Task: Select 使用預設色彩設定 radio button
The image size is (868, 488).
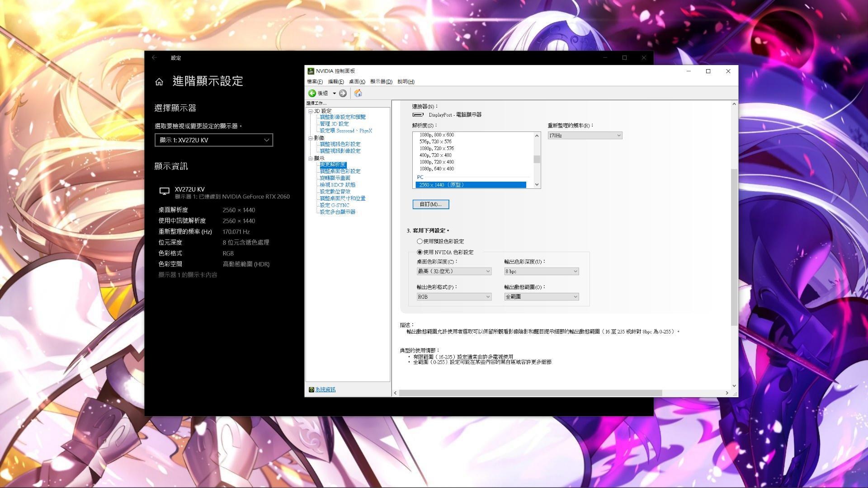Action: [420, 241]
